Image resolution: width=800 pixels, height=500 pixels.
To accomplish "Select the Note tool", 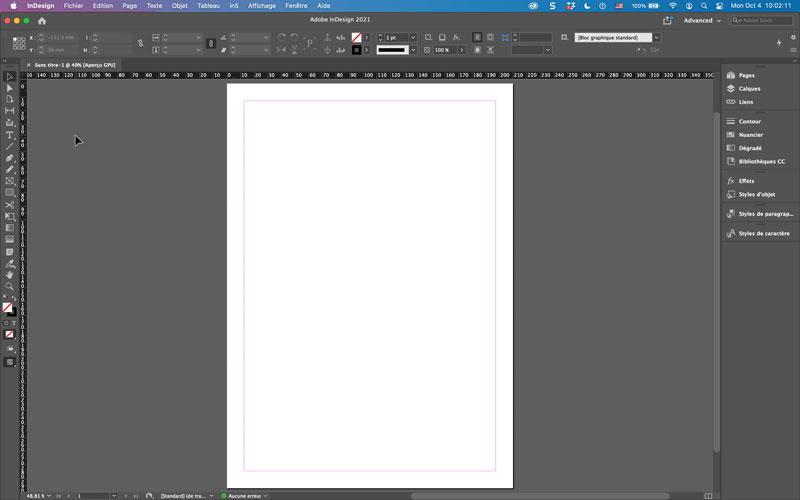I will pos(10,252).
